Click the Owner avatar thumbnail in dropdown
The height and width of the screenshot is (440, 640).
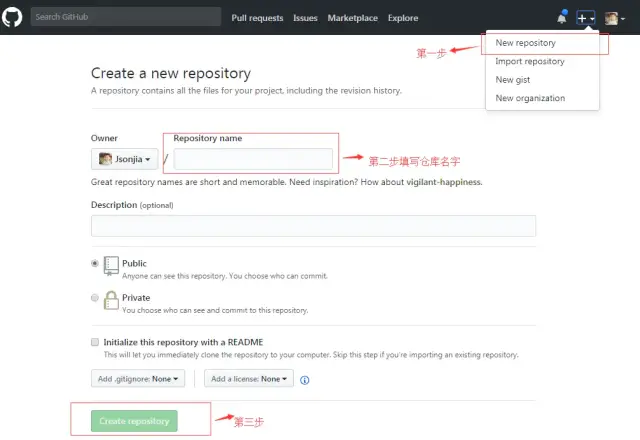(x=105, y=159)
